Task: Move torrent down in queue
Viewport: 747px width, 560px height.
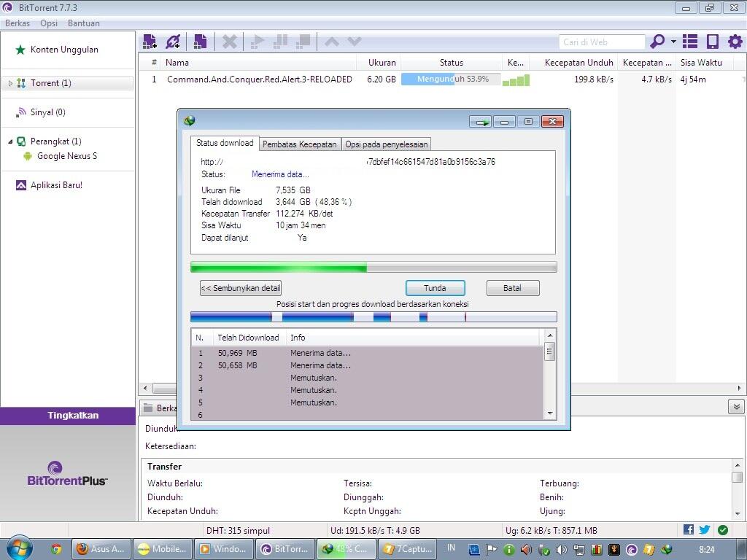Action: [x=355, y=42]
